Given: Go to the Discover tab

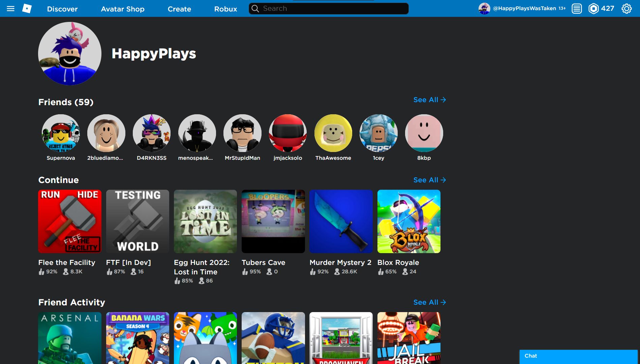Looking at the screenshot, I should pos(62,9).
